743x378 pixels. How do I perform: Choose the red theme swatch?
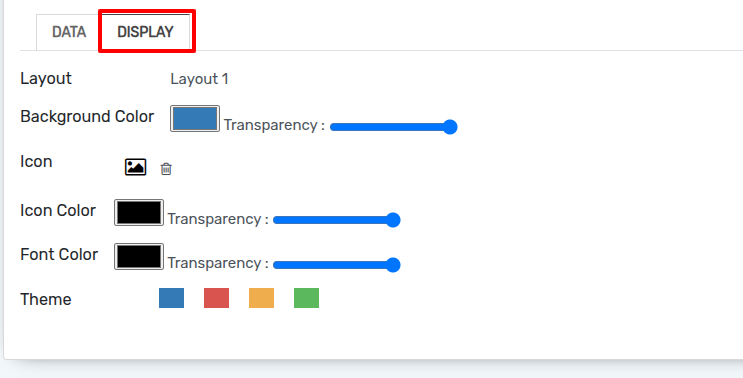[217, 298]
